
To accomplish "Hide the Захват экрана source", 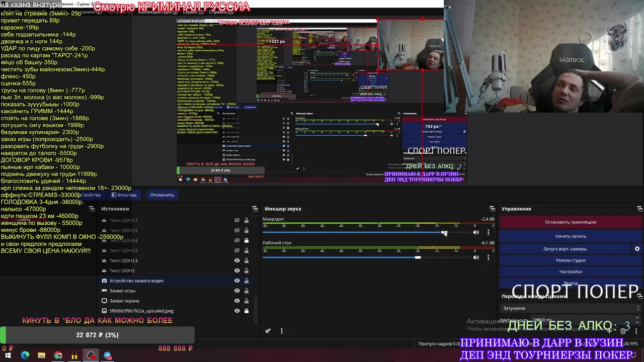I will point(237,301).
